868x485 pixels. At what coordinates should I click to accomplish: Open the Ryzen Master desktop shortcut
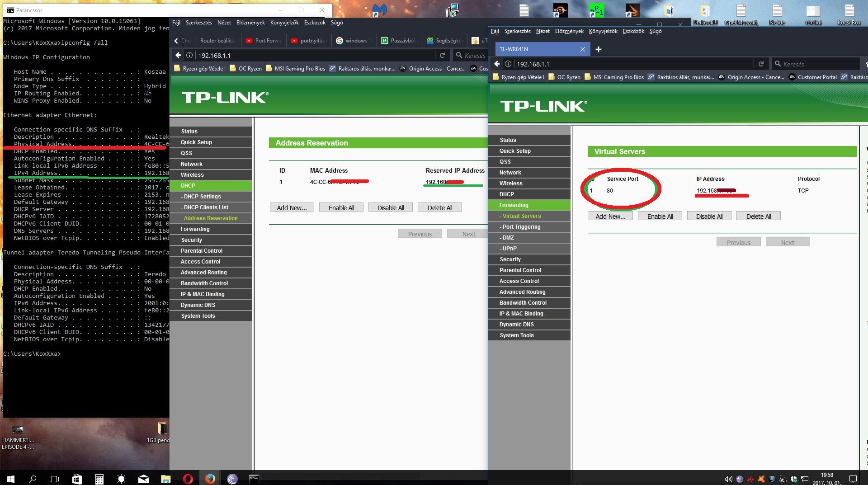(560, 10)
